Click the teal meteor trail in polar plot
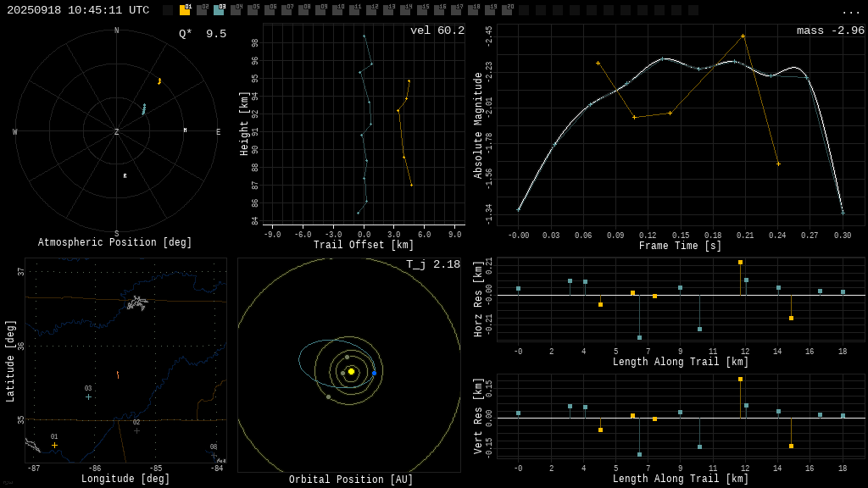The image size is (868, 488). click(x=144, y=109)
